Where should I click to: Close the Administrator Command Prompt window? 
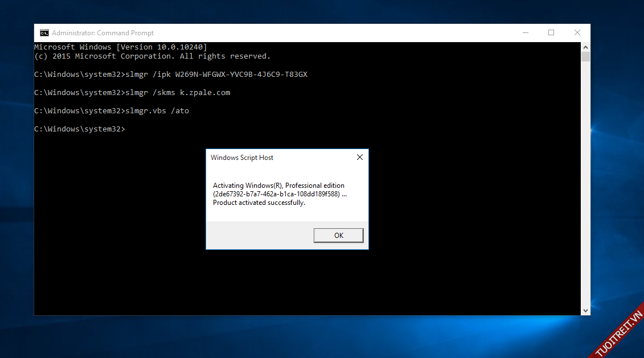[x=577, y=33]
